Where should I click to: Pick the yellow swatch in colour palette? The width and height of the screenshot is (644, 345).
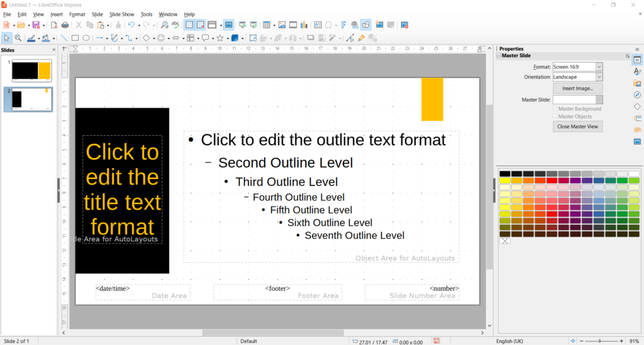[x=505, y=181]
